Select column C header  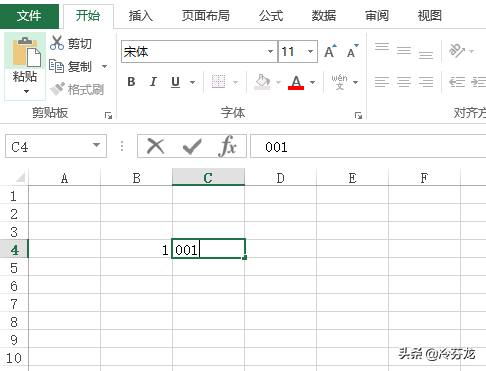[x=208, y=177]
